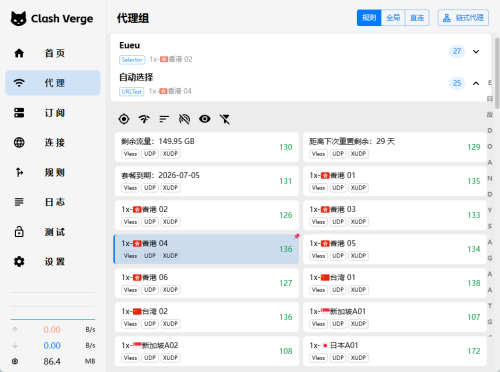Click the delay test URL icon
The height and width of the screenshot is (372, 500).
click(184, 119)
